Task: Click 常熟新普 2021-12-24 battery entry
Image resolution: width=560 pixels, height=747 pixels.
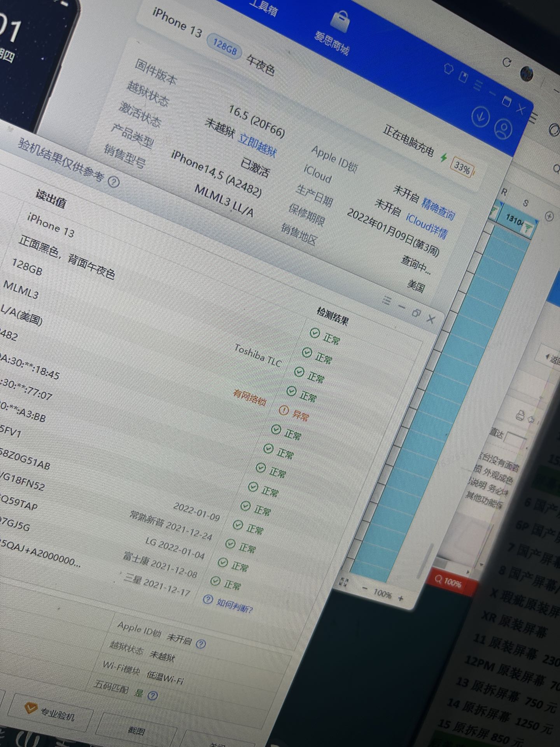Action: (x=171, y=526)
